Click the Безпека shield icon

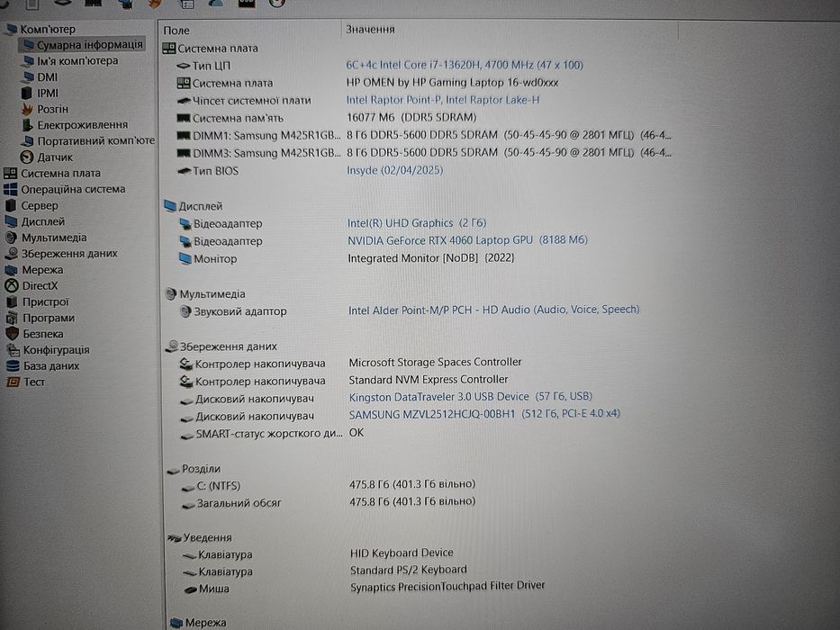pos(13,334)
